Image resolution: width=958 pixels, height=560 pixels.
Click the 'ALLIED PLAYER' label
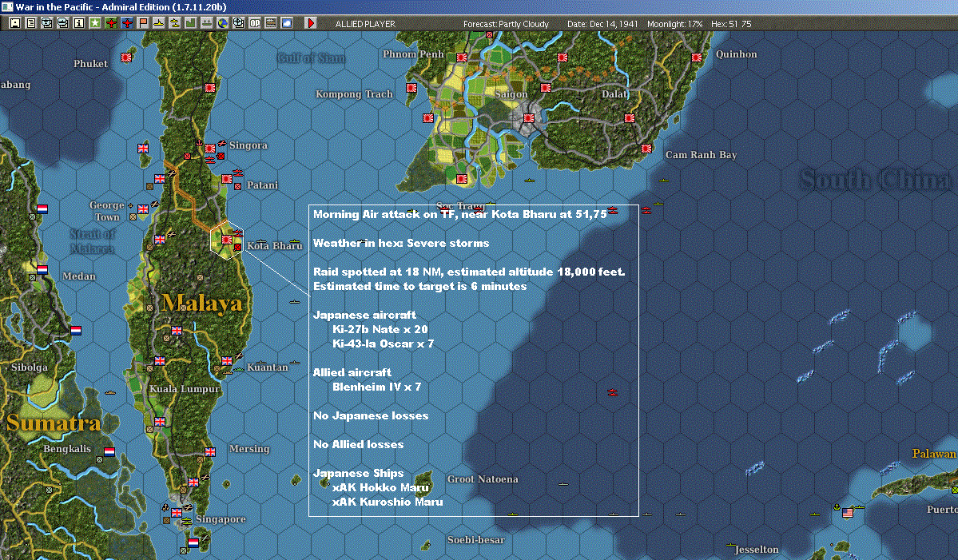pyautogui.click(x=365, y=24)
